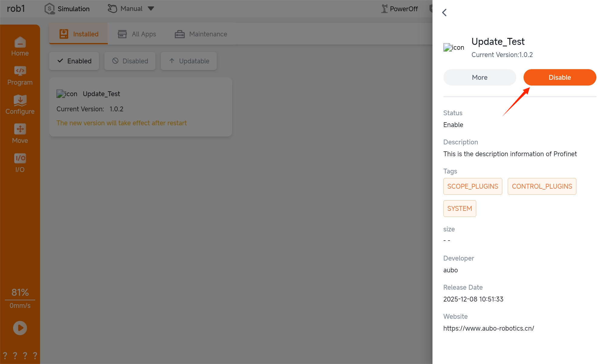607x364 pixels.
Task: Toggle the Updatable filter
Action: point(189,61)
